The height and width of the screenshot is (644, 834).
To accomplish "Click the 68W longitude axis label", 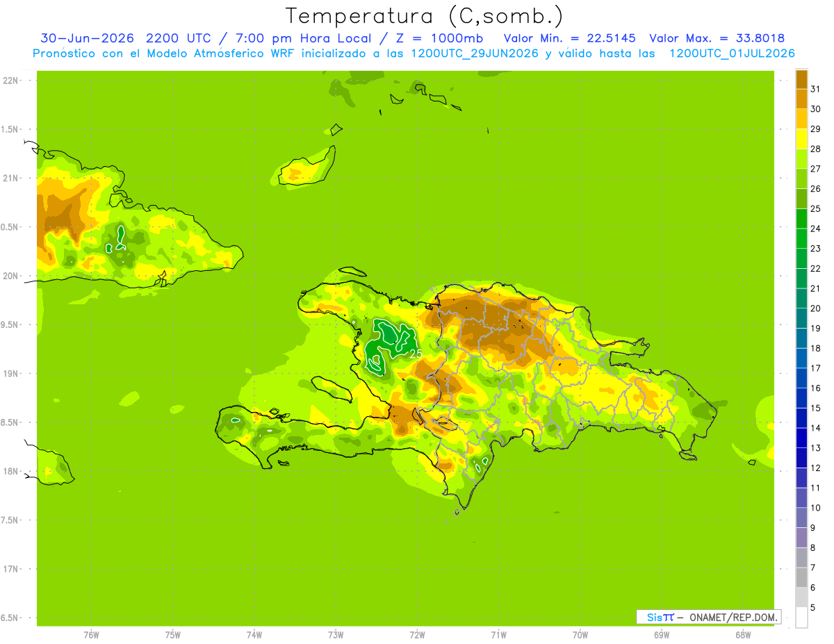I will coord(743,634).
